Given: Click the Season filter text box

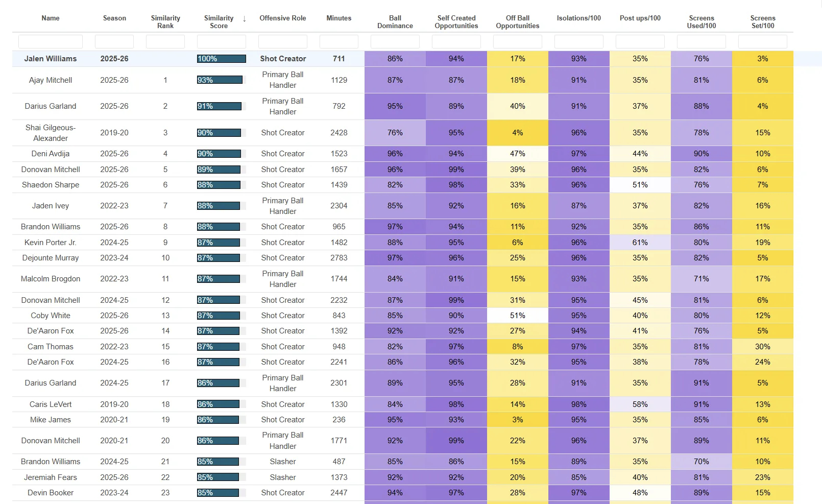Looking at the screenshot, I should (x=114, y=42).
